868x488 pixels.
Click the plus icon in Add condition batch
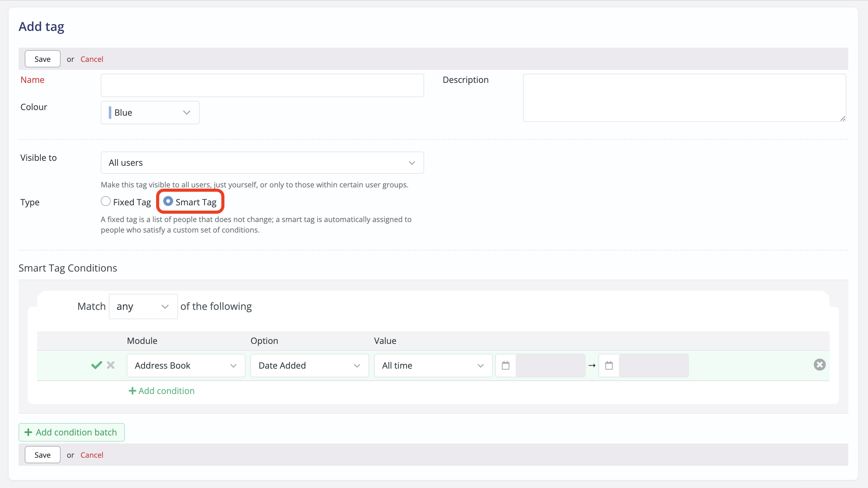(x=29, y=432)
